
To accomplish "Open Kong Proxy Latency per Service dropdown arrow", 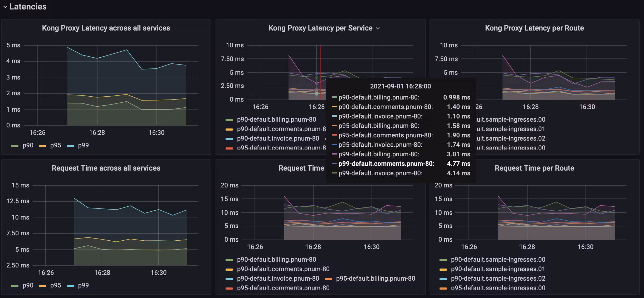I will click(378, 28).
